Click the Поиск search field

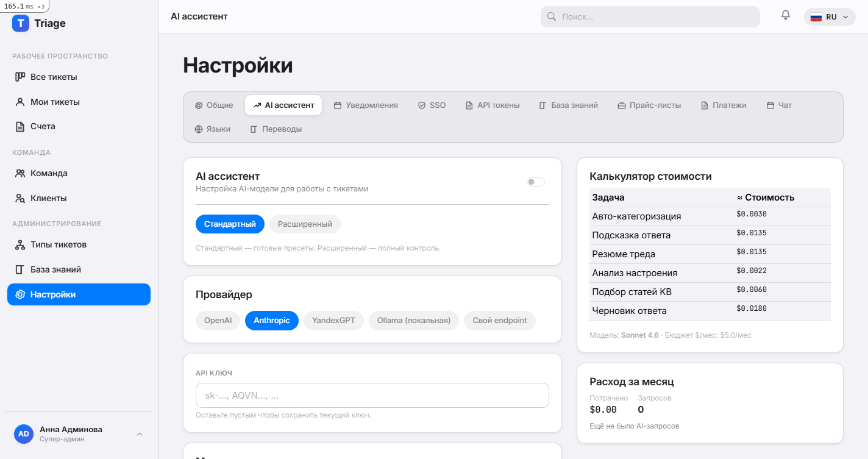click(650, 16)
